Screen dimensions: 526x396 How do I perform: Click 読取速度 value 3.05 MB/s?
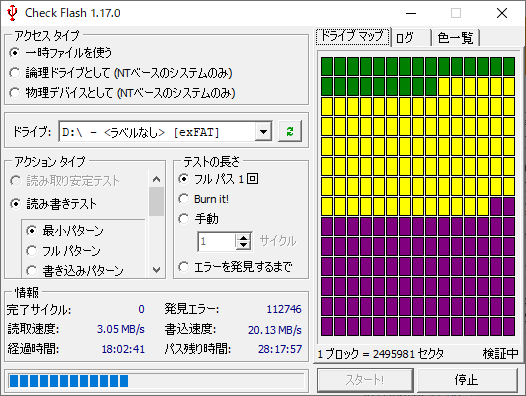(x=120, y=329)
